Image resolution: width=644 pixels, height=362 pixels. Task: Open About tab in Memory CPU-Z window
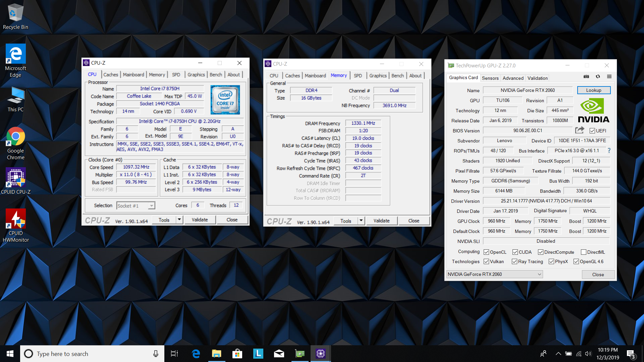tap(415, 75)
